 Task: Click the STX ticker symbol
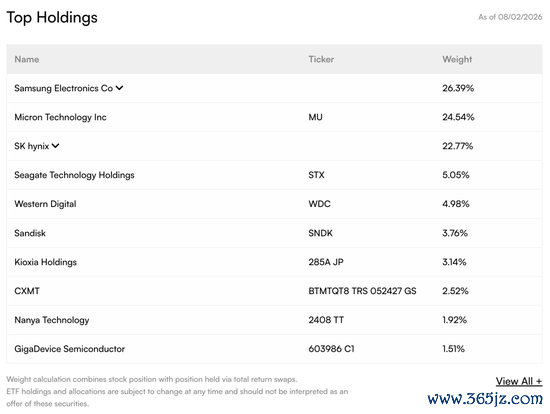tap(316, 175)
